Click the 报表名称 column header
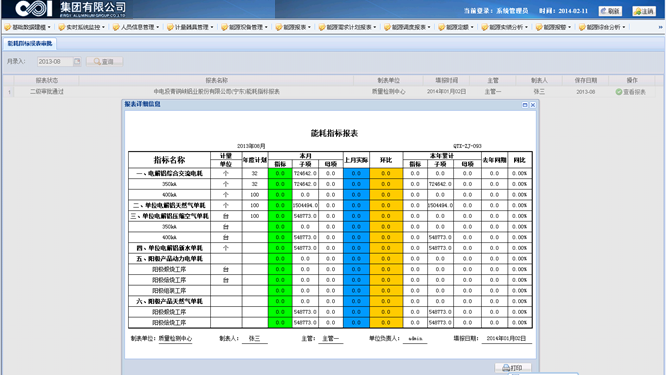 [x=217, y=80]
